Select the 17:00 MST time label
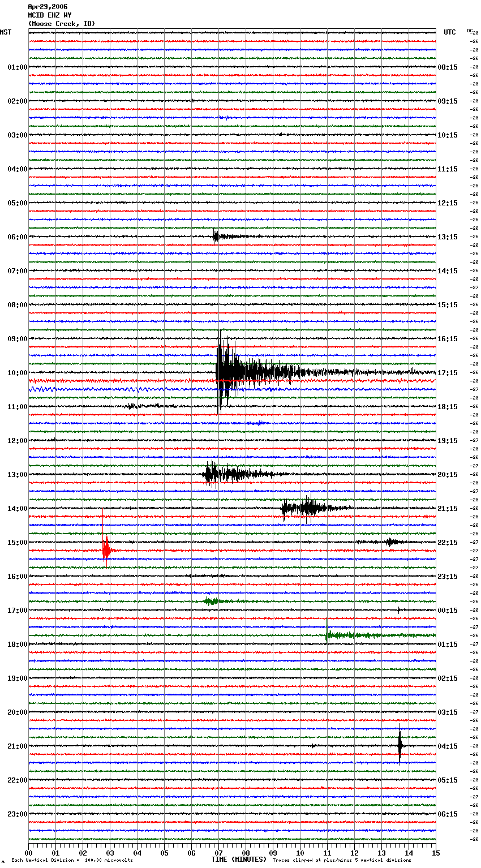481x868 pixels. [x=18, y=611]
